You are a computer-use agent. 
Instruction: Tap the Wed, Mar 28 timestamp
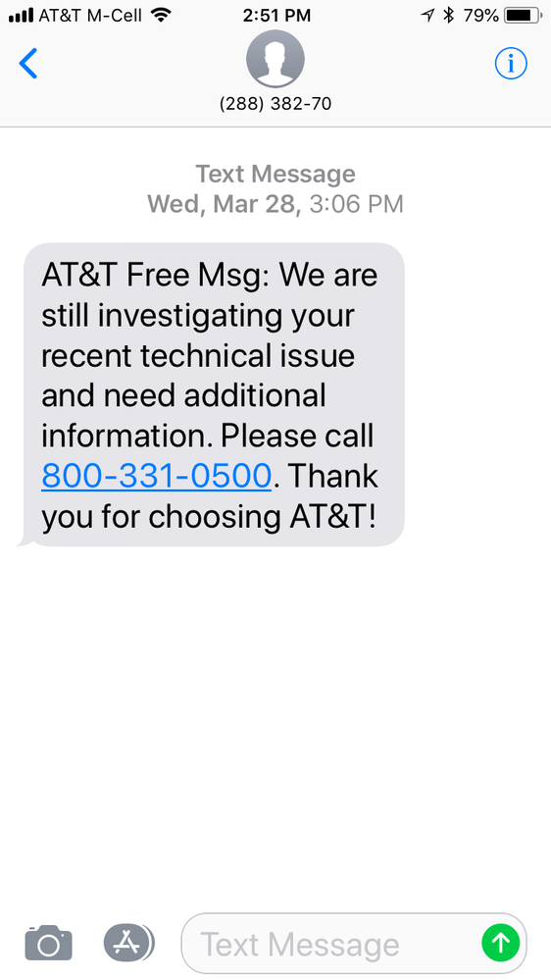tap(225, 204)
